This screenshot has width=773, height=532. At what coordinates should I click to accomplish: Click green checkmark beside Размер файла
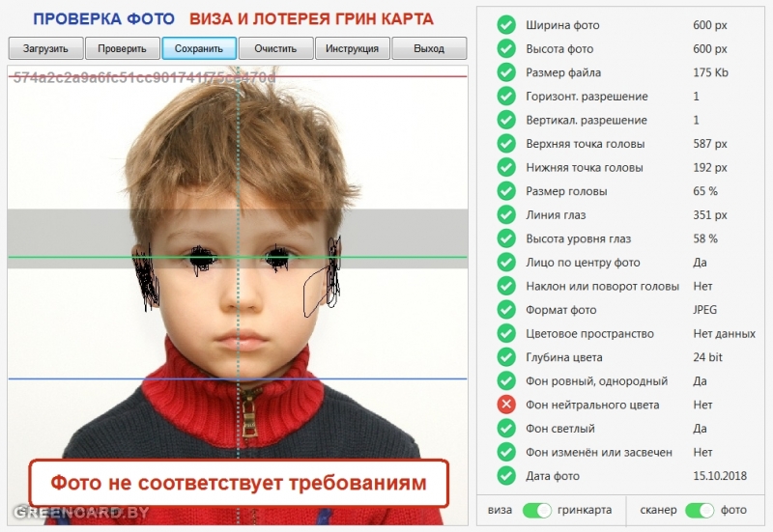[x=505, y=72]
